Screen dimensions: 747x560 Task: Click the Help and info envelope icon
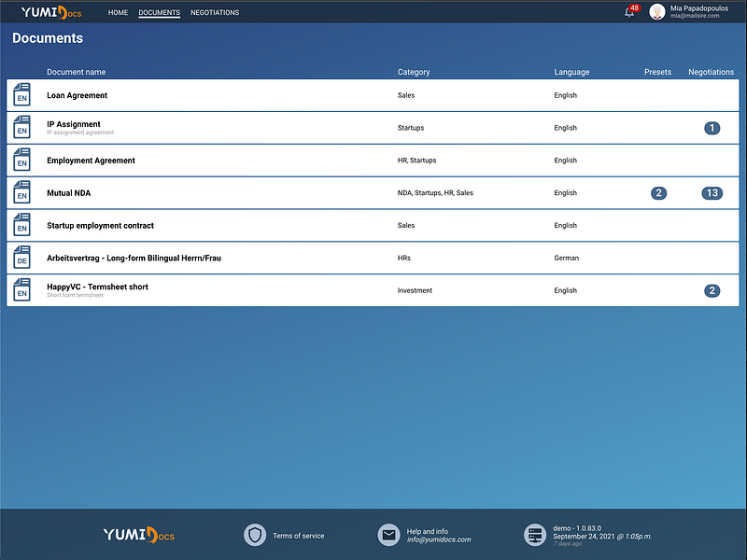[388, 535]
